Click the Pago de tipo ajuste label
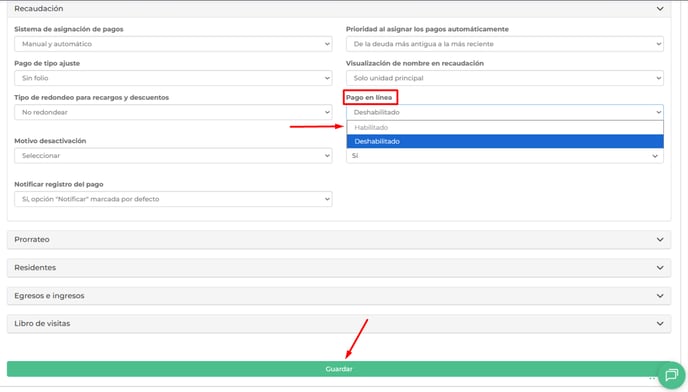 point(47,63)
